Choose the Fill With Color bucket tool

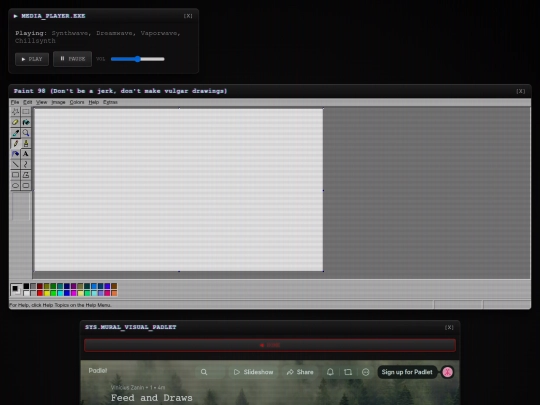pos(26,122)
